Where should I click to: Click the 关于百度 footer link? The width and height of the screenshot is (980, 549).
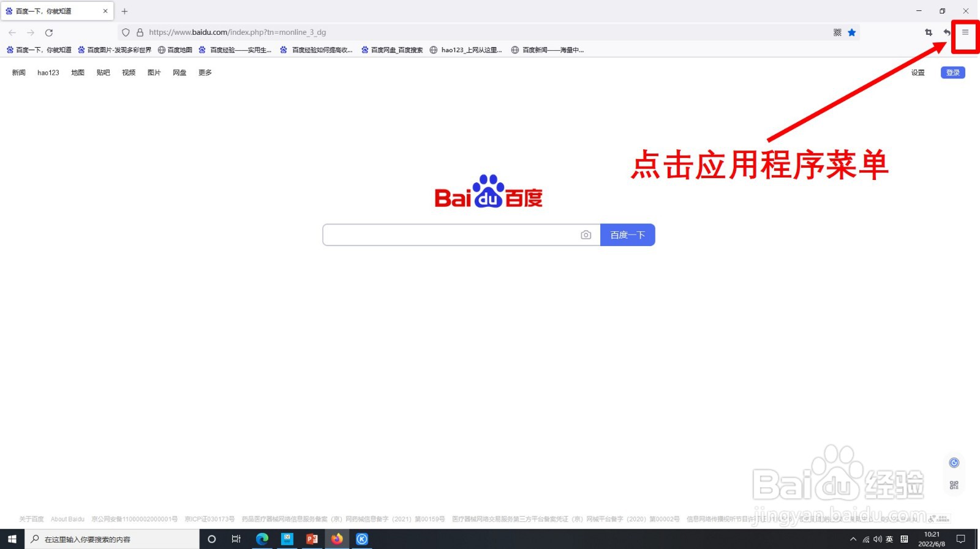[31, 519]
